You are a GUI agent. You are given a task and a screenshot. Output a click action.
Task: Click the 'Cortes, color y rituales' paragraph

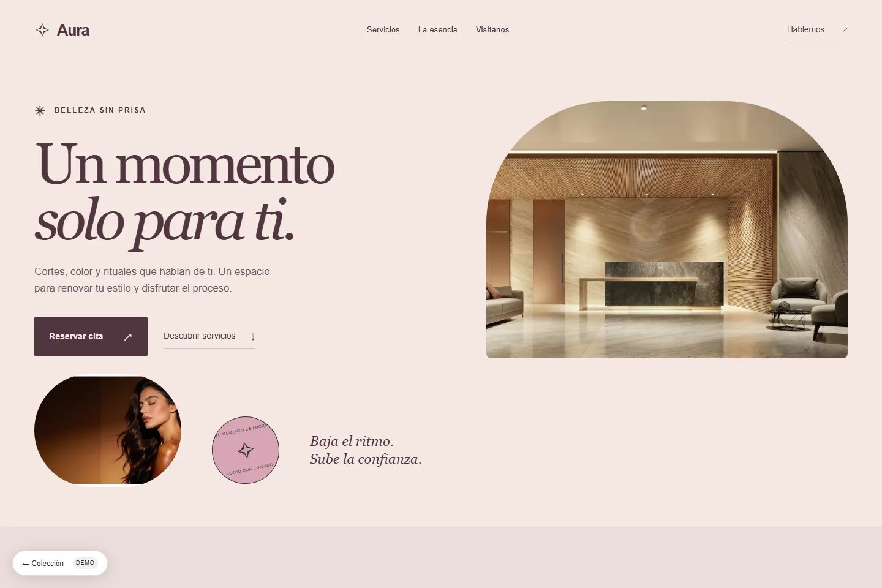[x=152, y=280]
